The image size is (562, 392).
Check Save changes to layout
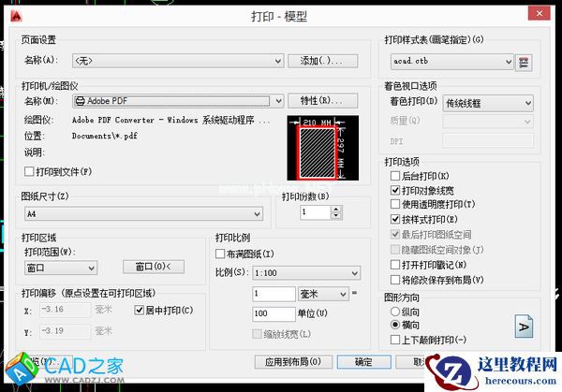pyautogui.click(x=395, y=280)
